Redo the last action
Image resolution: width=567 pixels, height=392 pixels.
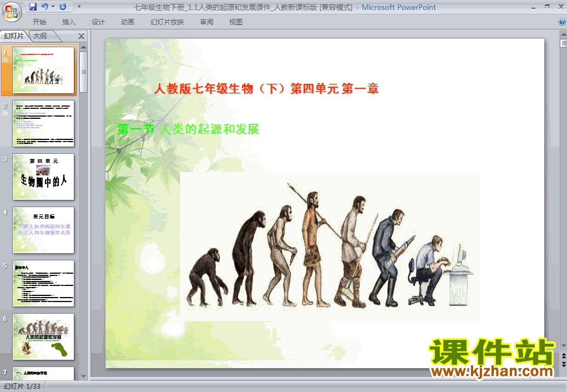[63, 7]
